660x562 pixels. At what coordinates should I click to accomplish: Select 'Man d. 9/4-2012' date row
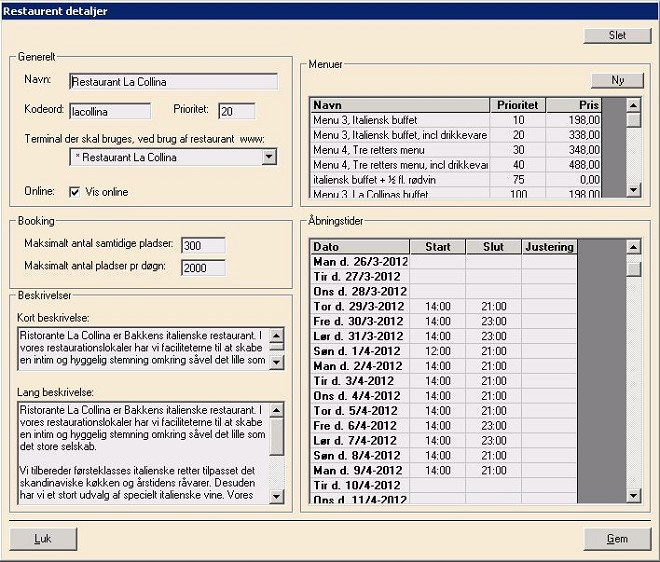pyautogui.click(x=444, y=471)
